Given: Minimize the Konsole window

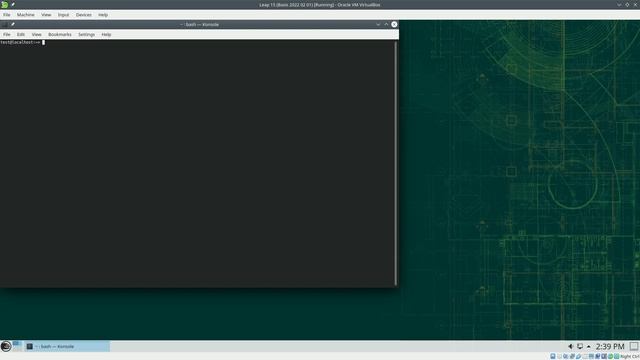Looking at the screenshot, I should [378, 24].
